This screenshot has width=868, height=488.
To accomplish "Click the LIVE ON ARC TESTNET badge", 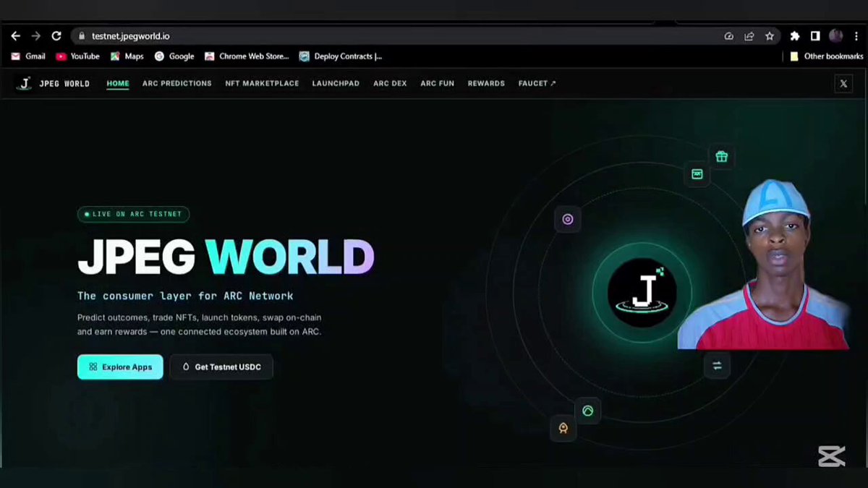I will (133, 214).
